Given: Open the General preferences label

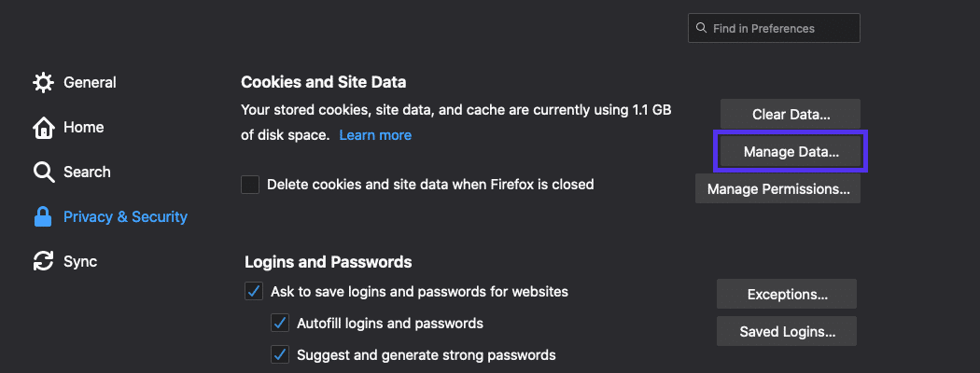Looking at the screenshot, I should pos(90,83).
